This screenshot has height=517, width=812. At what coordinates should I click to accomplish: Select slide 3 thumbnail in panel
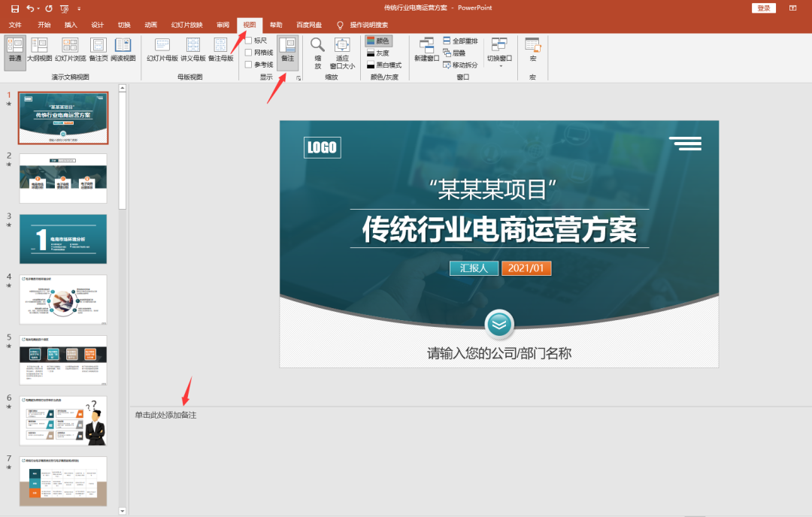click(63, 239)
